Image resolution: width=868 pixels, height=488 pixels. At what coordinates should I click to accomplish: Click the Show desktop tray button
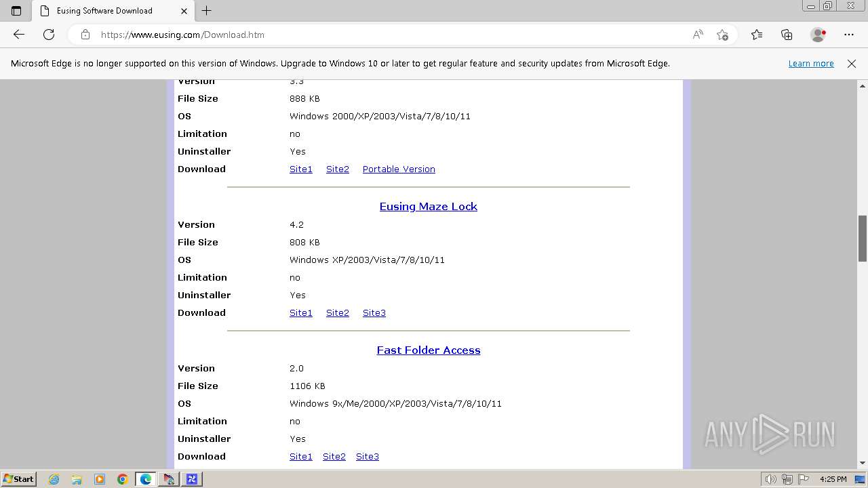tap(860, 479)
